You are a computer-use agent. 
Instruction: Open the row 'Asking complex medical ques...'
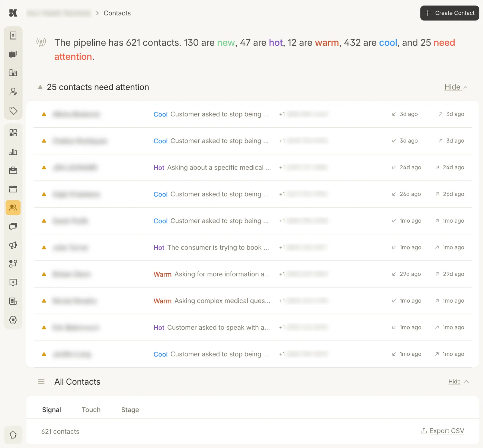[253, 301]
